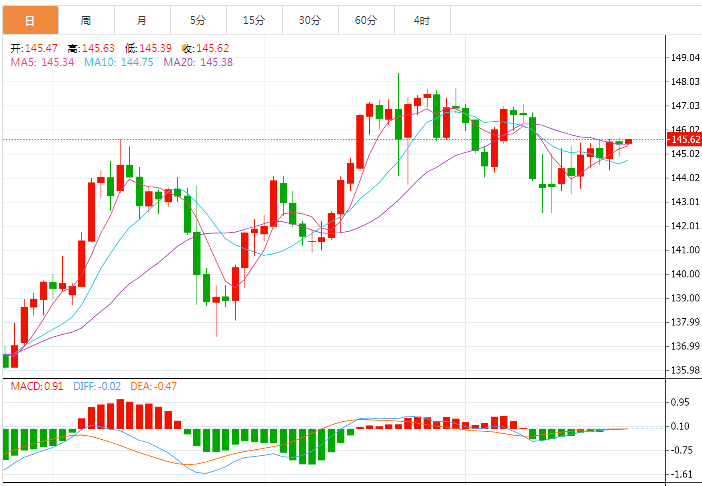
Task: Open the 30分 chart tab
Action: point(310,20)
